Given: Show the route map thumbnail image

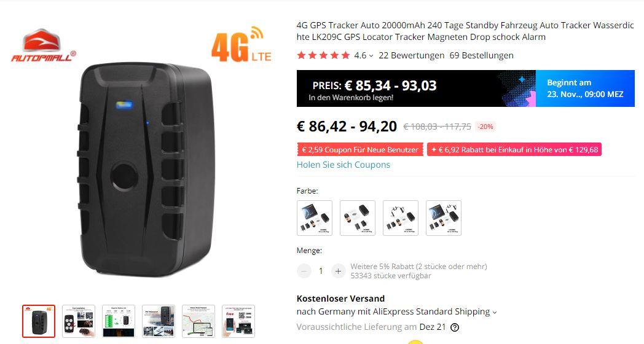Looking at the screenshot, I should [198, 321].
